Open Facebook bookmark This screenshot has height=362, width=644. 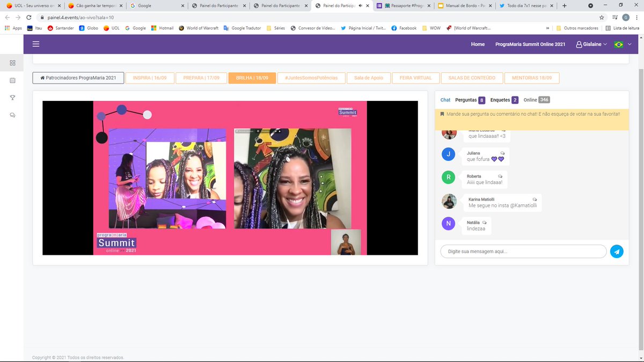[404, 28]
